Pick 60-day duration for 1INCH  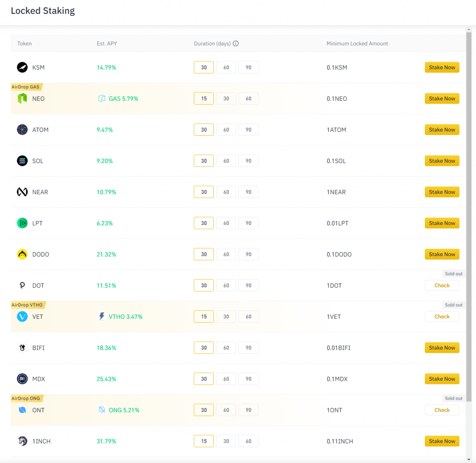(248, 441)
